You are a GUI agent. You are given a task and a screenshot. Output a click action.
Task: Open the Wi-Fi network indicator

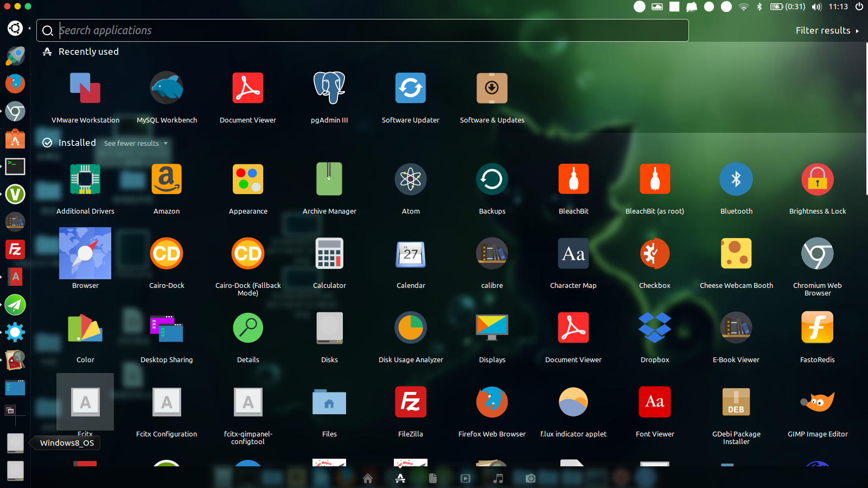744,7
